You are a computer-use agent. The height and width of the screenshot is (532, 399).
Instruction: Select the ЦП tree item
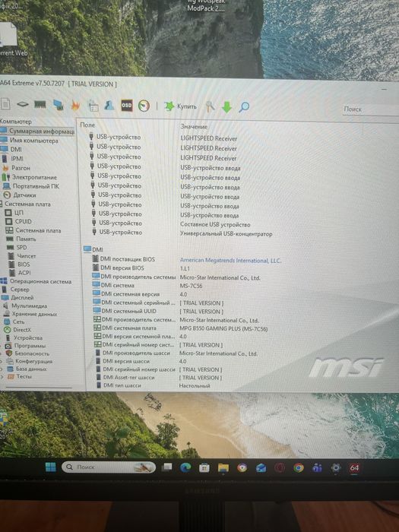pos(19,213)
